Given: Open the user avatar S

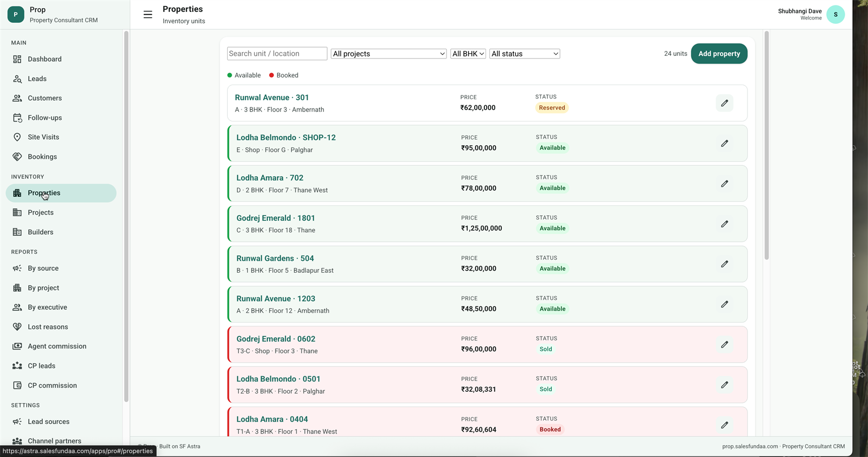Looking at the screenshot, I should point(835,15).
